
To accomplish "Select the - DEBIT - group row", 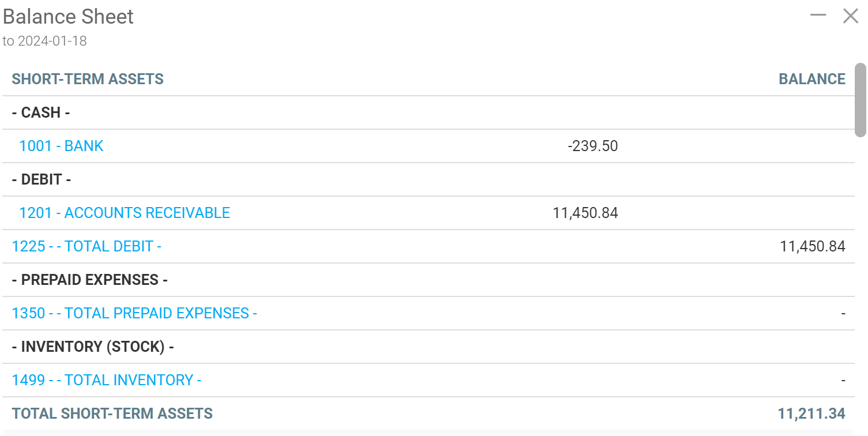I will point(42,179).
